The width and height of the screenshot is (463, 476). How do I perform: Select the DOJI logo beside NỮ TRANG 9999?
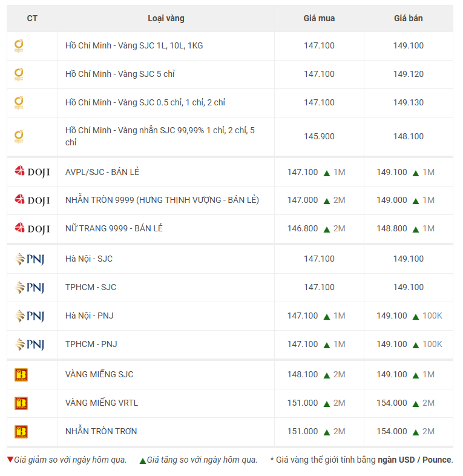point(32,228)
